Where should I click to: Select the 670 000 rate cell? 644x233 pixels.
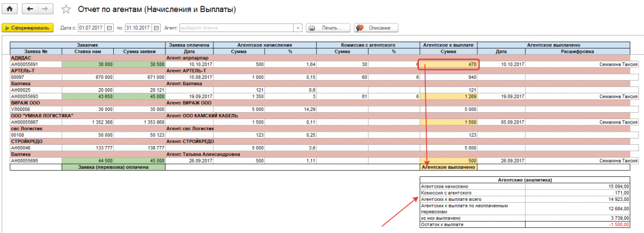click(x=87, y=77)
